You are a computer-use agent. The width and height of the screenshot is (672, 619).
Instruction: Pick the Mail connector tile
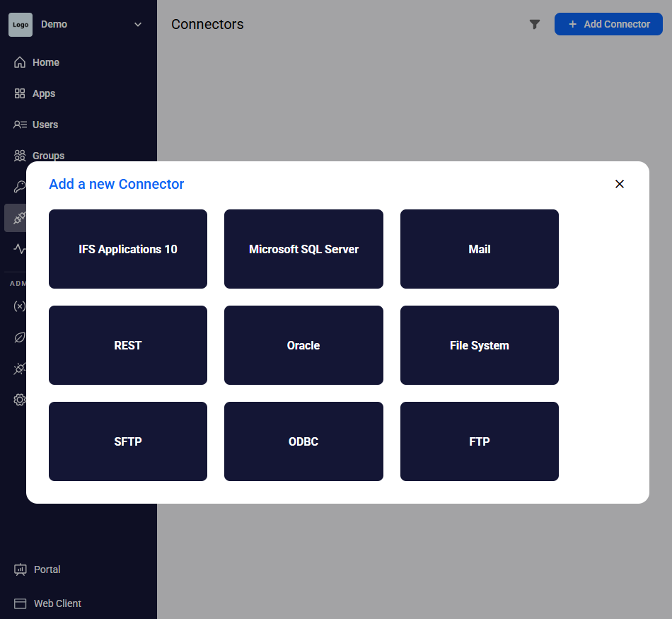click(x=479, y=249)
